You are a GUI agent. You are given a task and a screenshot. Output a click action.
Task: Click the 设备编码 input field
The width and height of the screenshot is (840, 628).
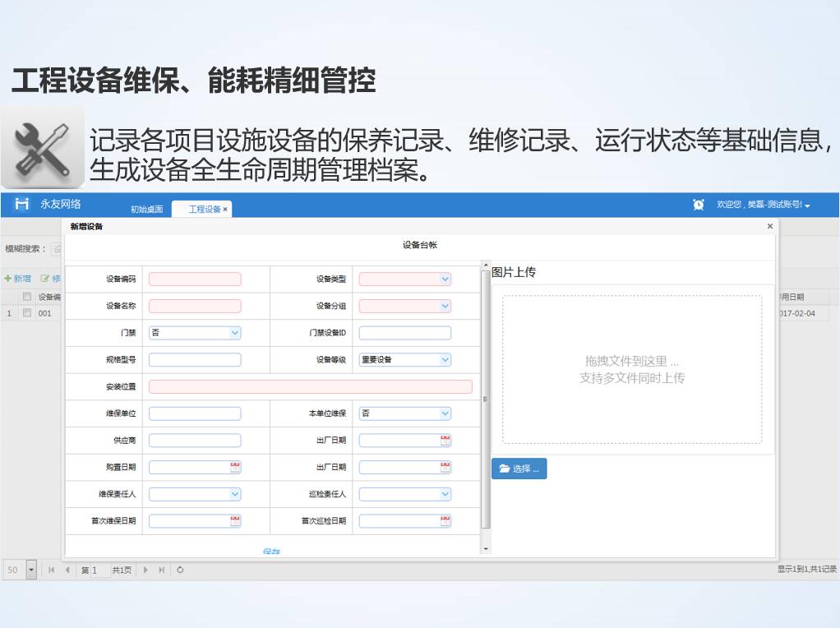(195, 279)
